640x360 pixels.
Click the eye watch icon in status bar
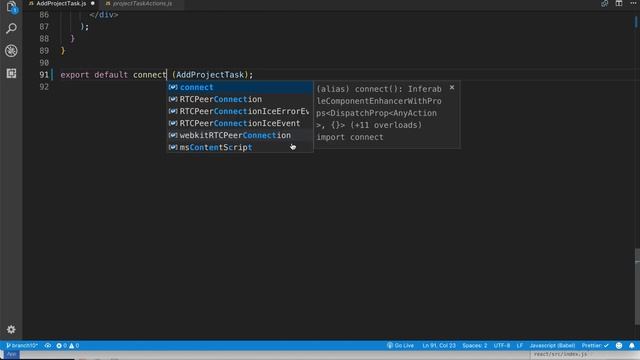point(48,345)
